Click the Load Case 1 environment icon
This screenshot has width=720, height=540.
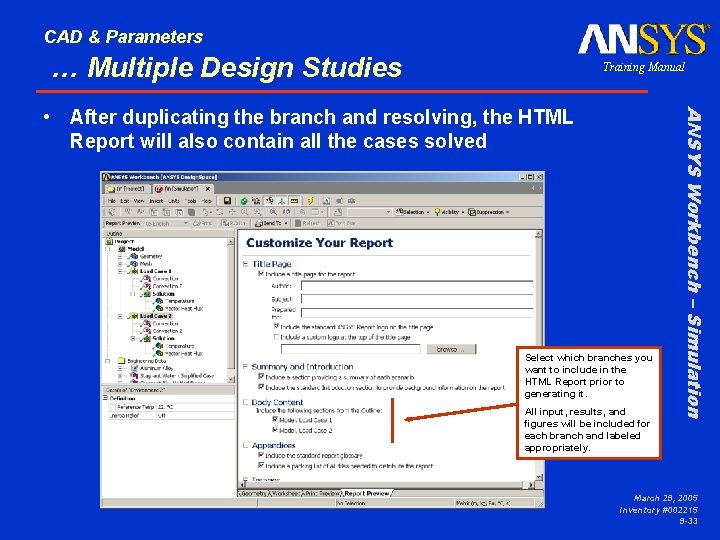click(x=134, y=271)
